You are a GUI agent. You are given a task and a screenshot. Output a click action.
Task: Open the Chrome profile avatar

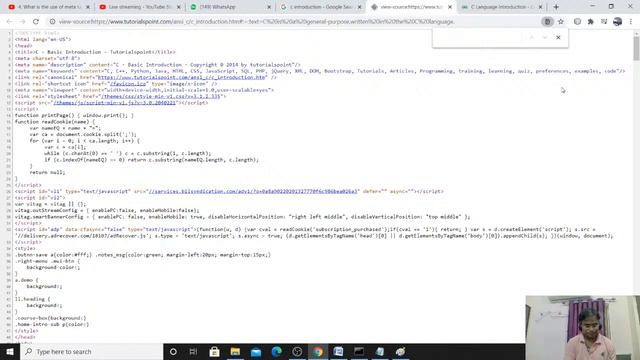click(x=618, y=22)
